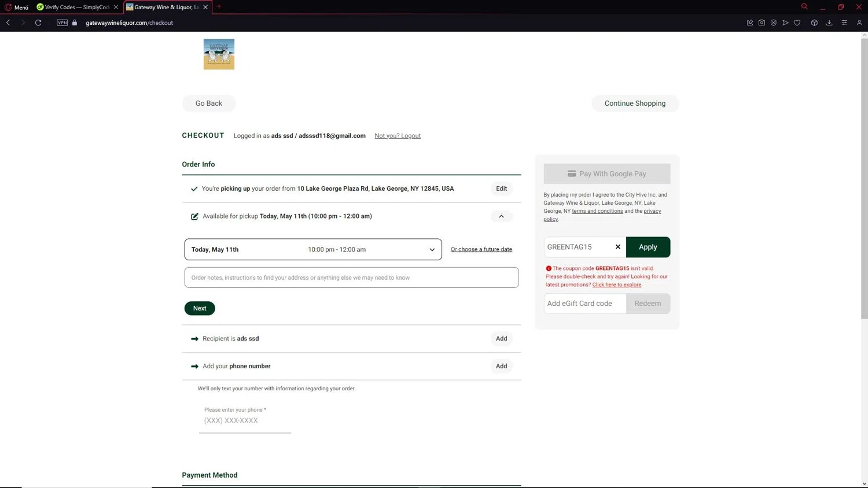Viewport: 868px width, 488px height.
Task: Show site security lock info
Action: tap(75, 23)
